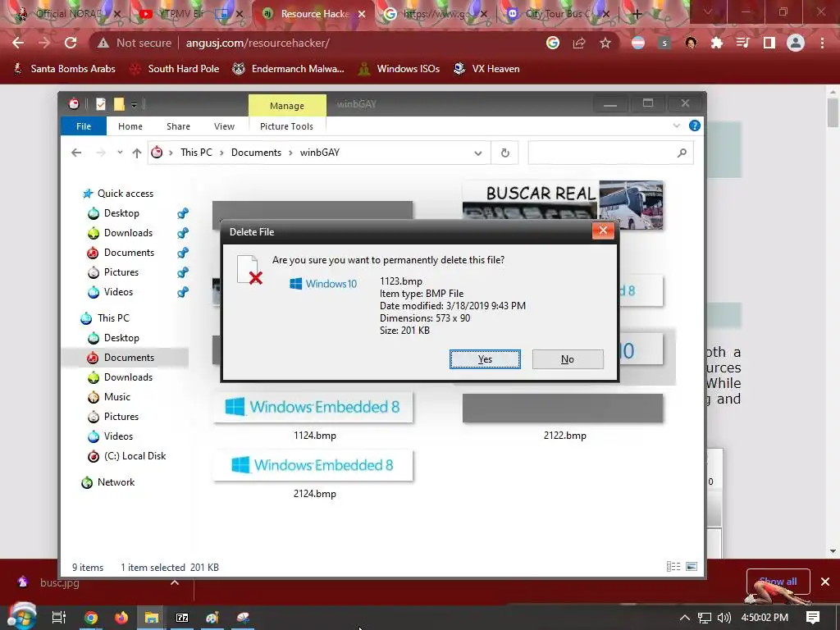Bookmark this page with star icon

pos(605,43)
